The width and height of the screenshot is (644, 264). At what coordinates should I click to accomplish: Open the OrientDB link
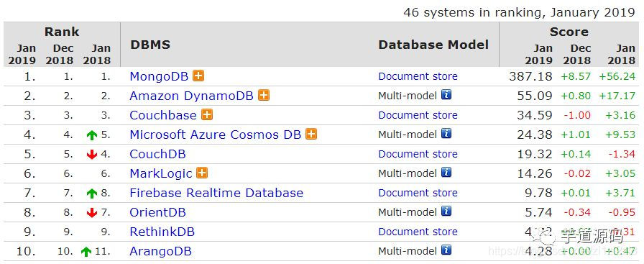click(157, 212)
